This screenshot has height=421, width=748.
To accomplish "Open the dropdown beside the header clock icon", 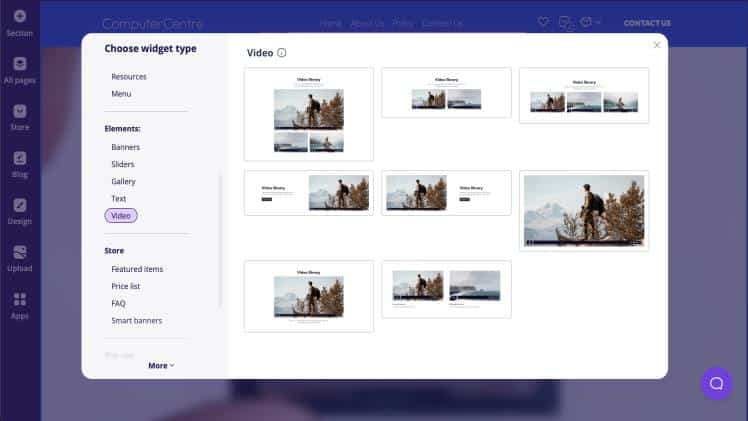I will (597, 22).
